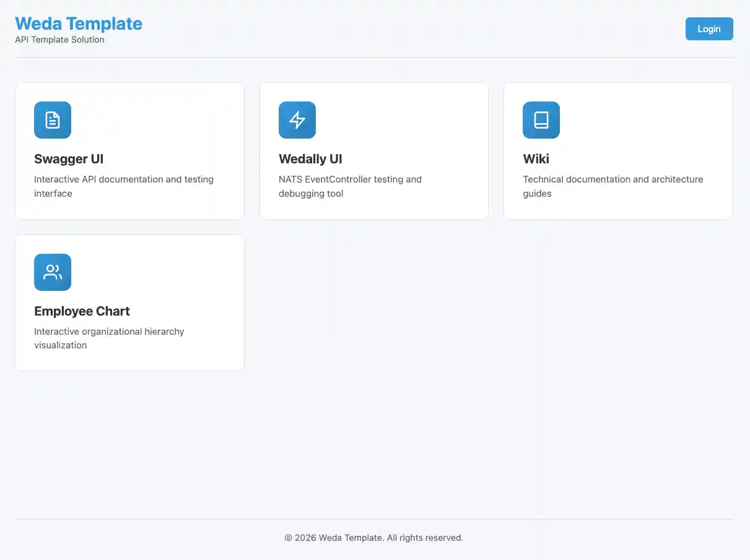
Task: Click the Wiki book icon
Action: pyautogui.click(x=541, y=120)
